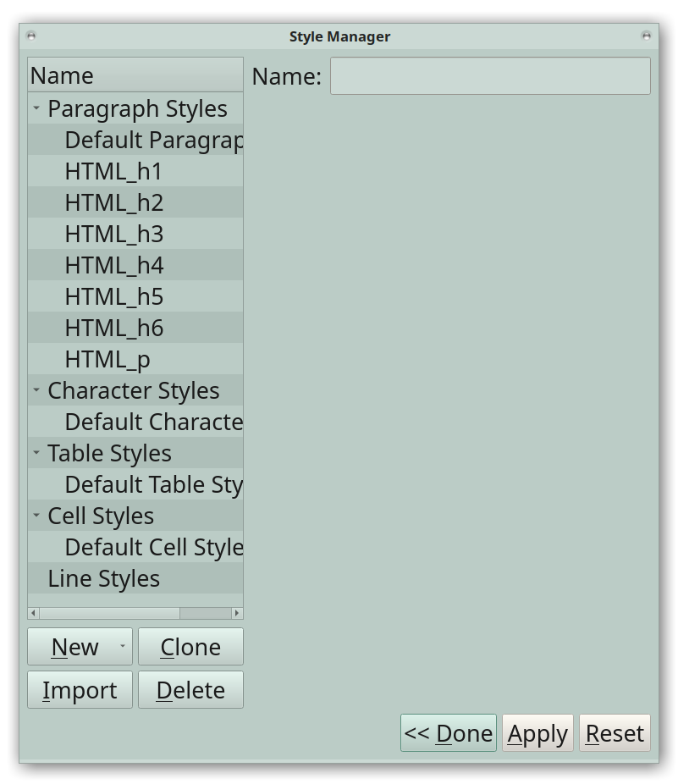Click the style list scroll right arrow

coord(237,613)
